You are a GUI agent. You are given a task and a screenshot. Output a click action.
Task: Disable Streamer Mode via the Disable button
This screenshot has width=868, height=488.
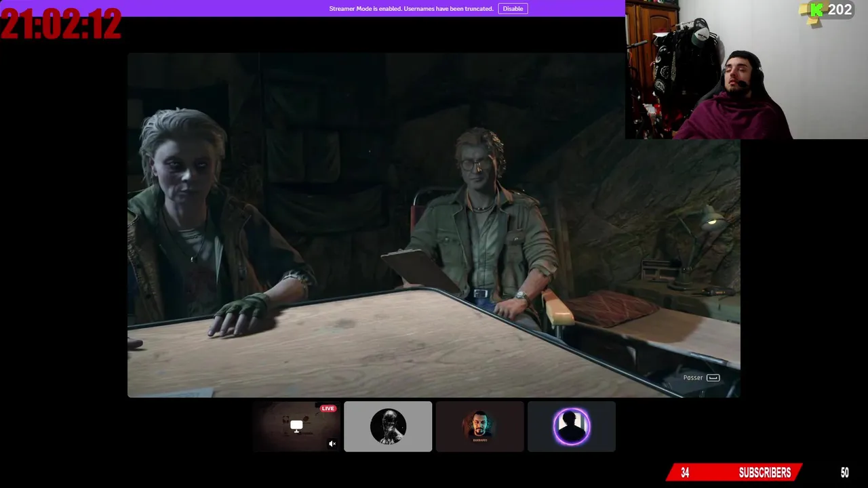pyautogui.click(x=513, y=9)
